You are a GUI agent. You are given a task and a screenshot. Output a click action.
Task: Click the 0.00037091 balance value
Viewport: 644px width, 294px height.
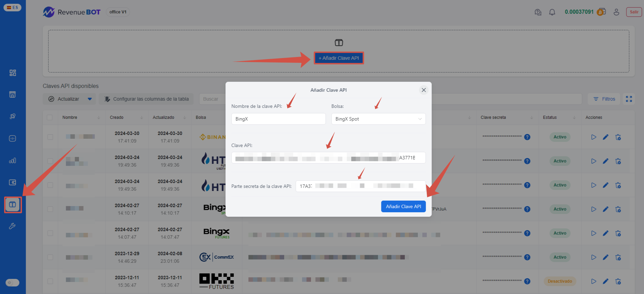579,12
